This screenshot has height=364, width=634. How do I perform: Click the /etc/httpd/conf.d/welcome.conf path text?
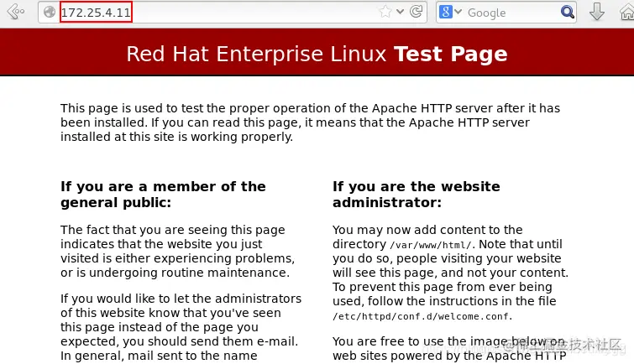(x=422, y=316)
